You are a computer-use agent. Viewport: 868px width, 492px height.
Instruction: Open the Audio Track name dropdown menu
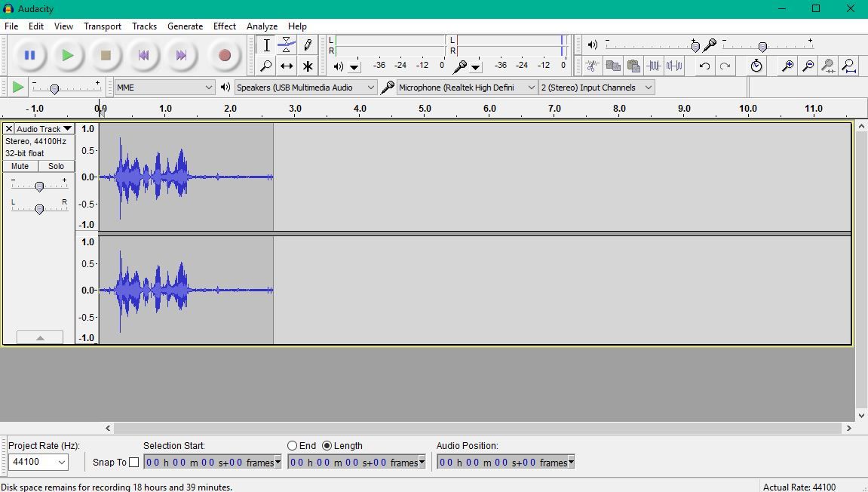click(44, 128)
